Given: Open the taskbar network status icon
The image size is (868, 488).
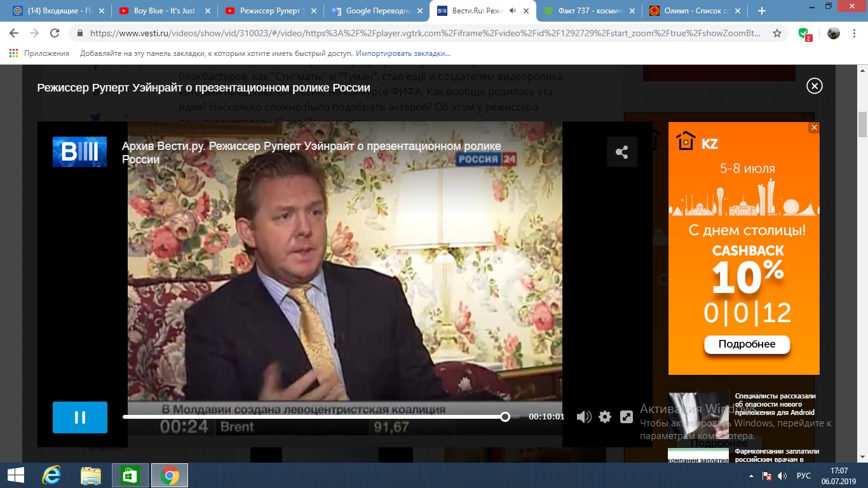Looking at the screenshot, I should [767, 475].
